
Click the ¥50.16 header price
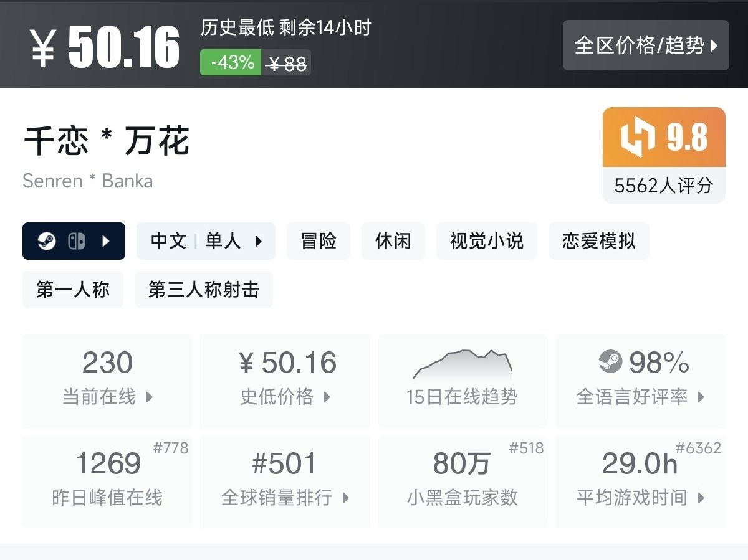(105, 47)
